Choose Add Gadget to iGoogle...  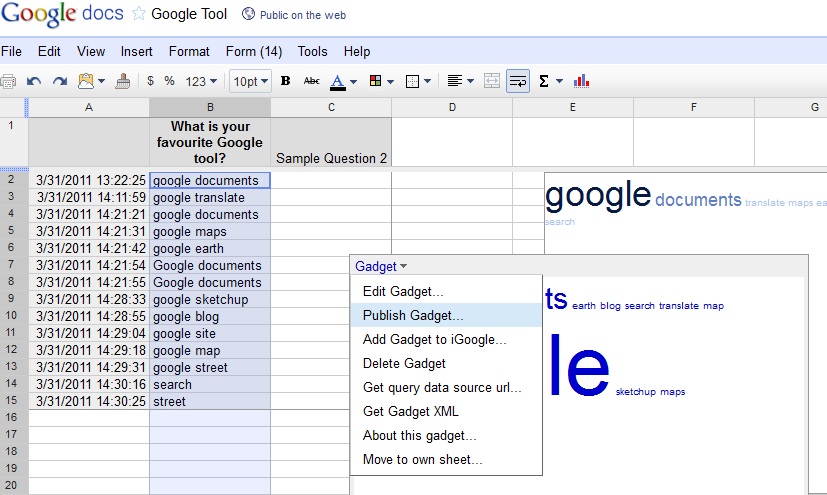(x=446, y=339)
